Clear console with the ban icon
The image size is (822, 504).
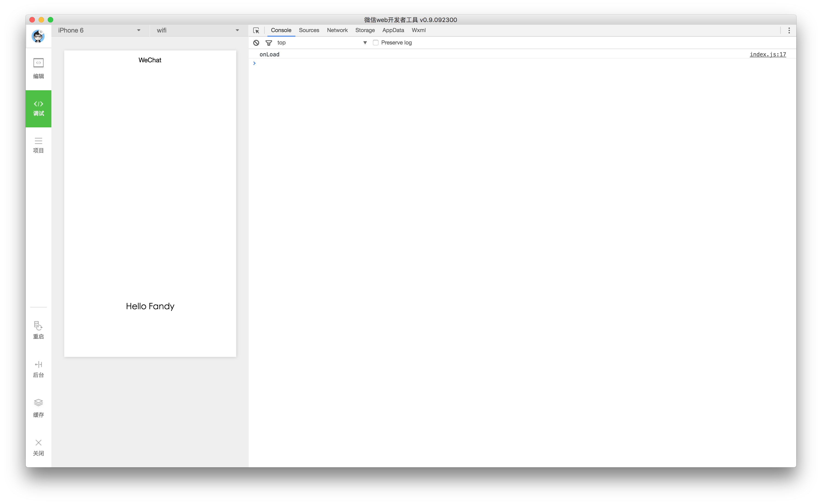tap(256, 43)
